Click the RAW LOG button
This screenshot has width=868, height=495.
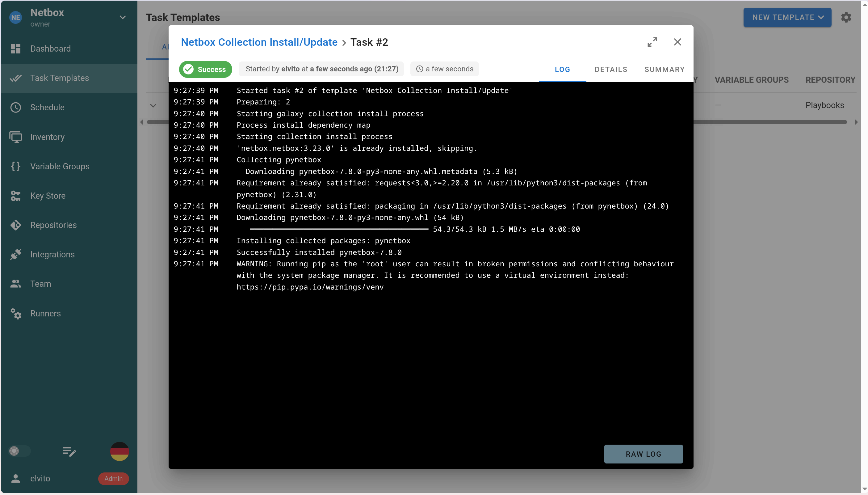pos(644,454)
